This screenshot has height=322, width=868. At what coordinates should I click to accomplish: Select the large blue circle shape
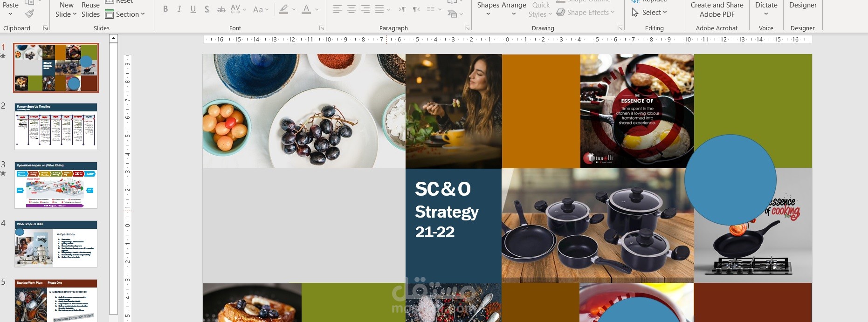pyautogui.click(x=730, y=180)
